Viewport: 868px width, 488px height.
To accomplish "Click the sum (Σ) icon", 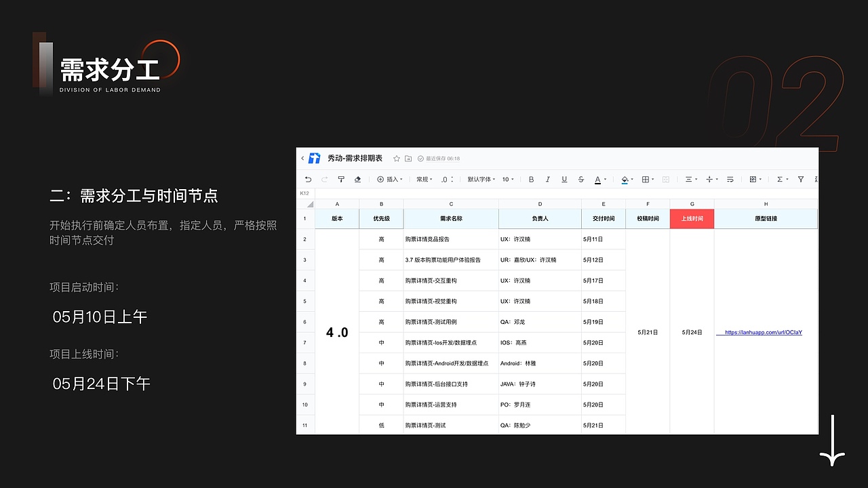I will [780, 179].
